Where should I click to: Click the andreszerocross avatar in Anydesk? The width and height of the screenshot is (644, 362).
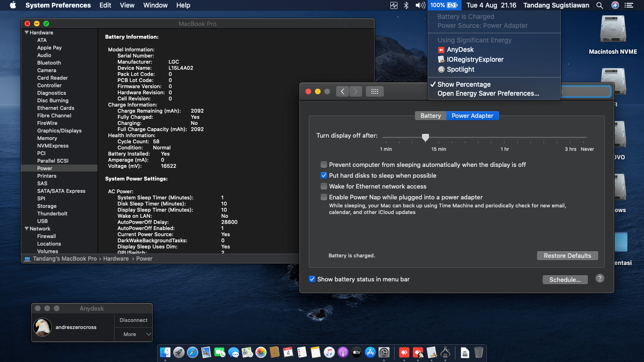pyautogui.click(x=42, y=327)
